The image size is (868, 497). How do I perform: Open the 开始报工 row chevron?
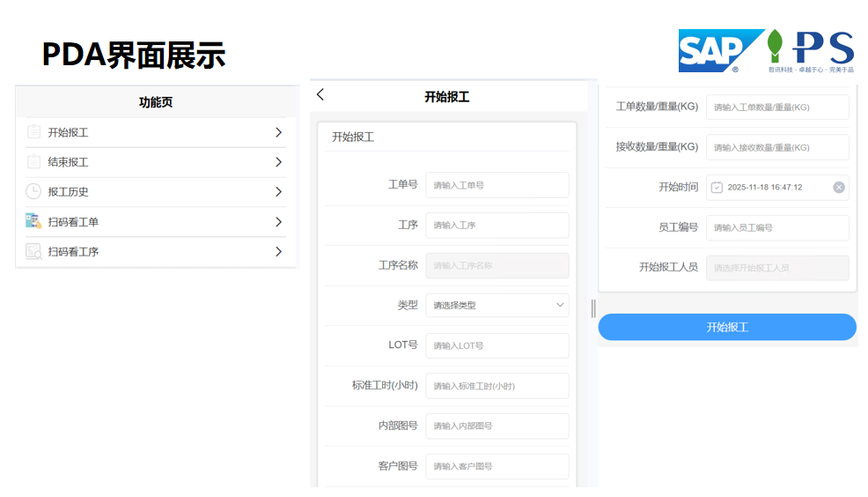tap(278, 132)
